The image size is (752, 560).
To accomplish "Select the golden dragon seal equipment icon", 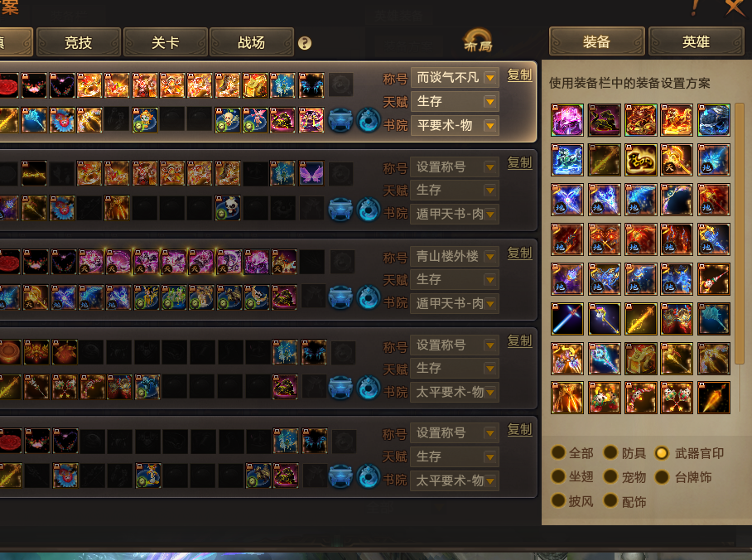I will [x=640, y=160].
